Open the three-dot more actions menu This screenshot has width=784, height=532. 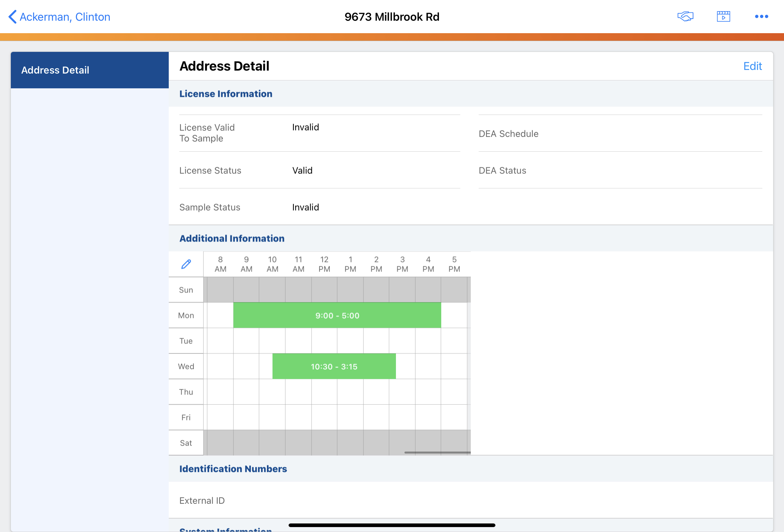click(761, 16)
